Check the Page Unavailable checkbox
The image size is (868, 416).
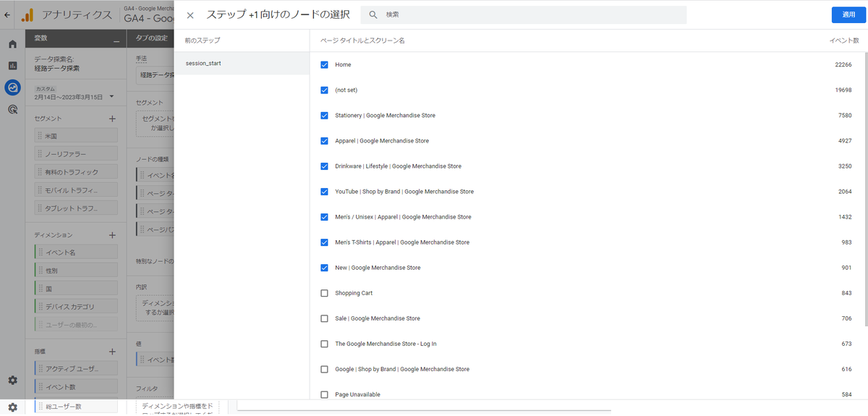click(324, 394)
